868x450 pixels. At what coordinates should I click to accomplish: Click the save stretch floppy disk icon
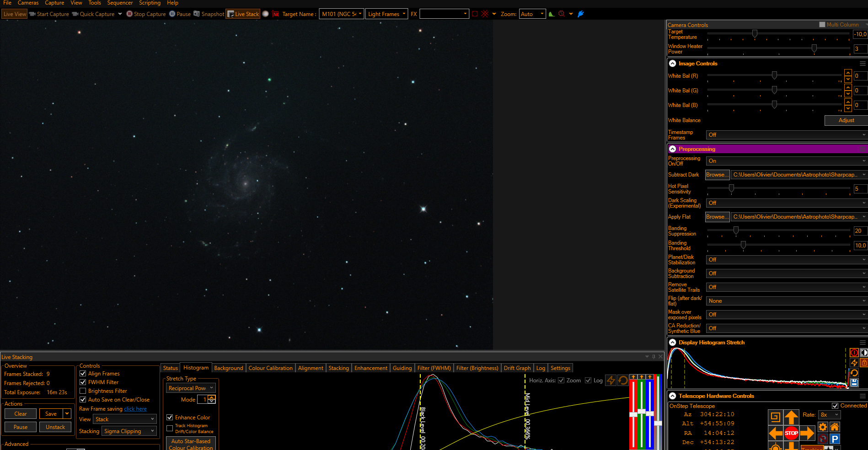(854, 383)
